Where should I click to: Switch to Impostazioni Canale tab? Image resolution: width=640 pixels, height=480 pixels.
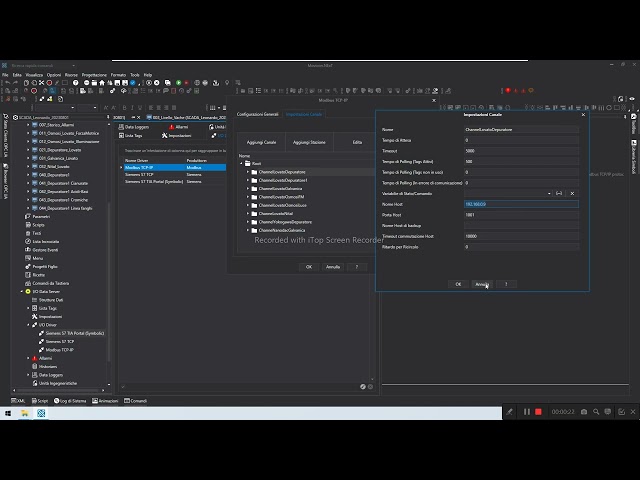pyautogui.click(x=304, y=114)
